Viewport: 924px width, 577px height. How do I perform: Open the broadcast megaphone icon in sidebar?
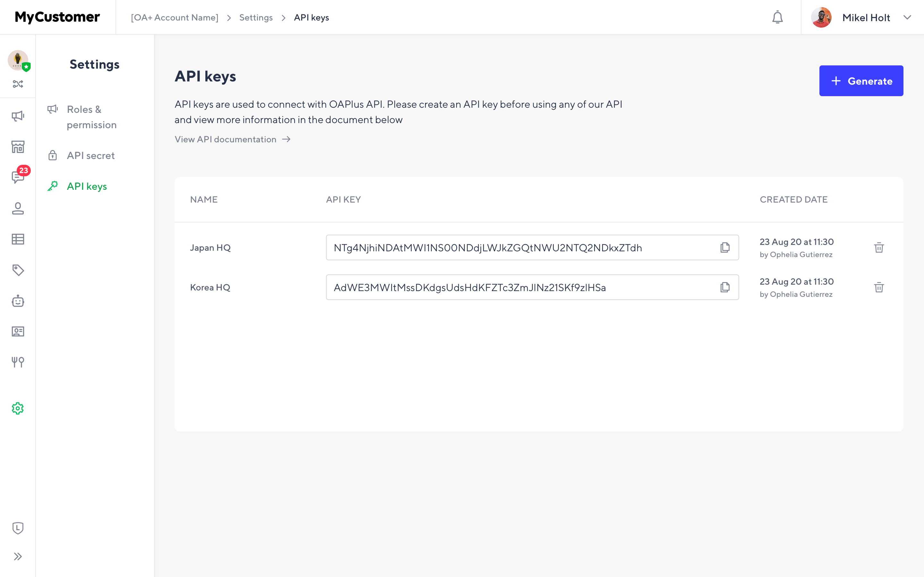tap(18, 115)
